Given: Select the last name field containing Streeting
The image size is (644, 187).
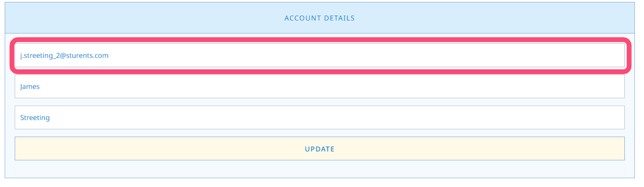Looking at the screenshot, I should tap(319, 117).
